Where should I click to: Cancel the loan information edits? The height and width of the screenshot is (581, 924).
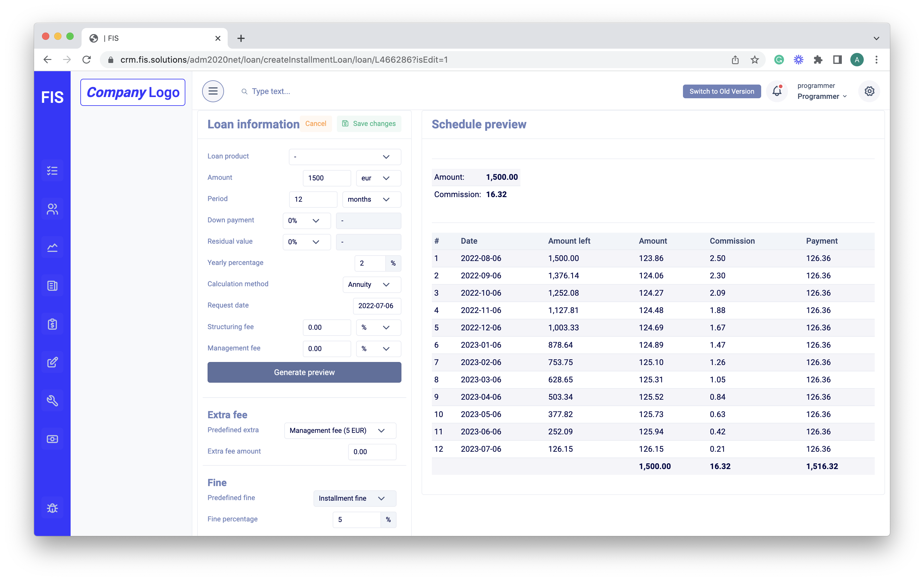tap(315, 124)
